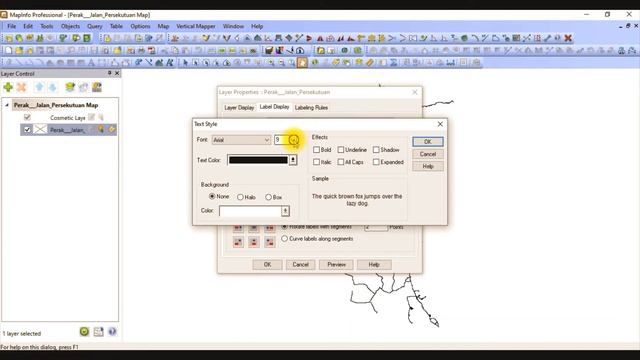Image resolution: width=640 pixels, height=360 pixels.
Task: Enable the Underline checkbox
Action: pos(341,150)
